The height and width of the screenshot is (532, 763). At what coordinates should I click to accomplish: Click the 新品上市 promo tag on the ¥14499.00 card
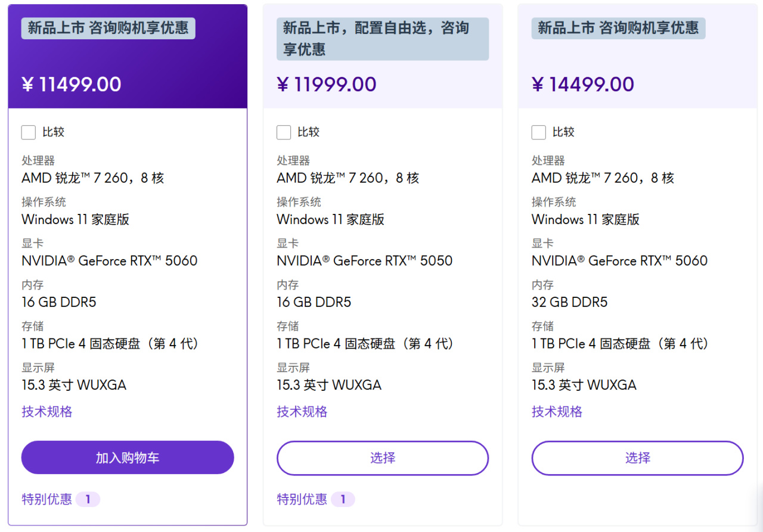tap(619, 28)
